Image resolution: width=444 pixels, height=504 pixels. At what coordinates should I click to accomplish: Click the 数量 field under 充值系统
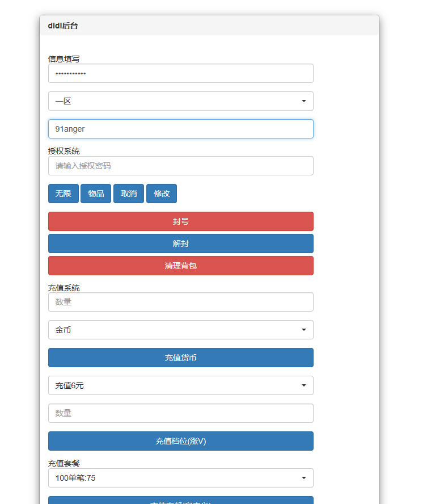tap(180, 302)
